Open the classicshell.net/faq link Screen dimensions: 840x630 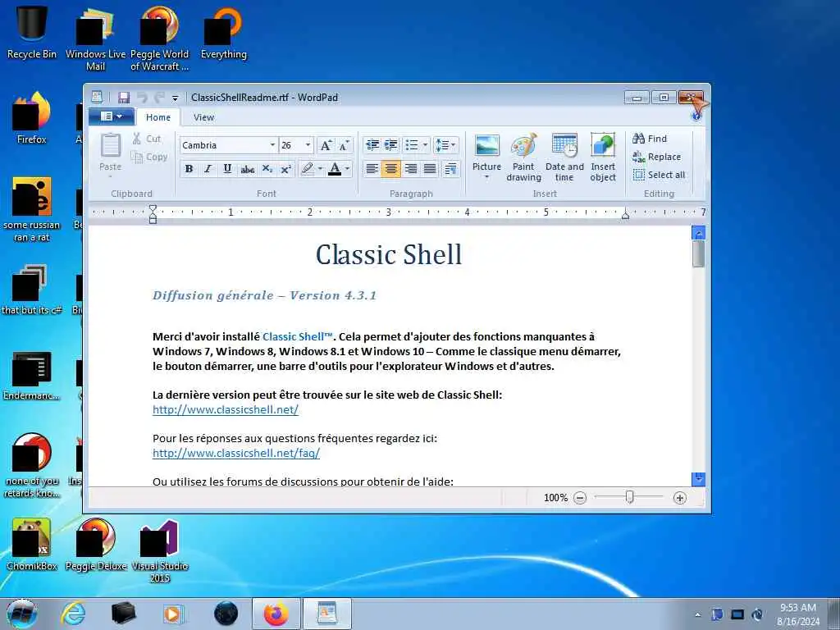[235, 453]
